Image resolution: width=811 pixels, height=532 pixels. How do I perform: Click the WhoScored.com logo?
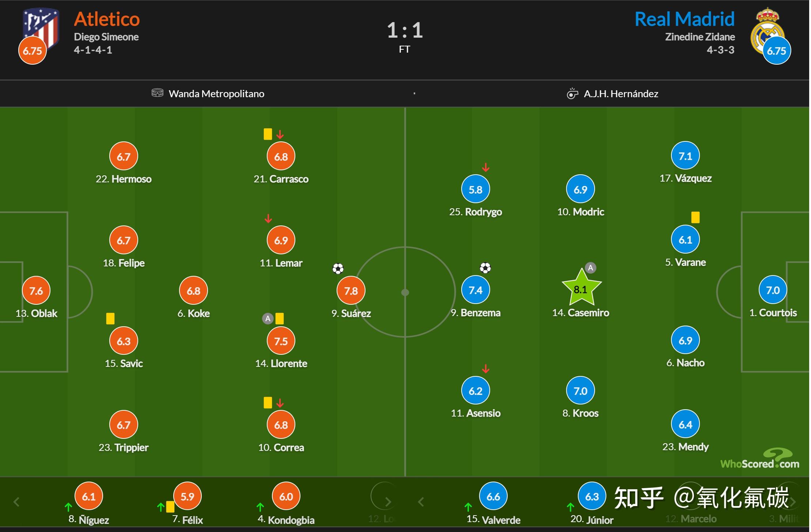760,459
